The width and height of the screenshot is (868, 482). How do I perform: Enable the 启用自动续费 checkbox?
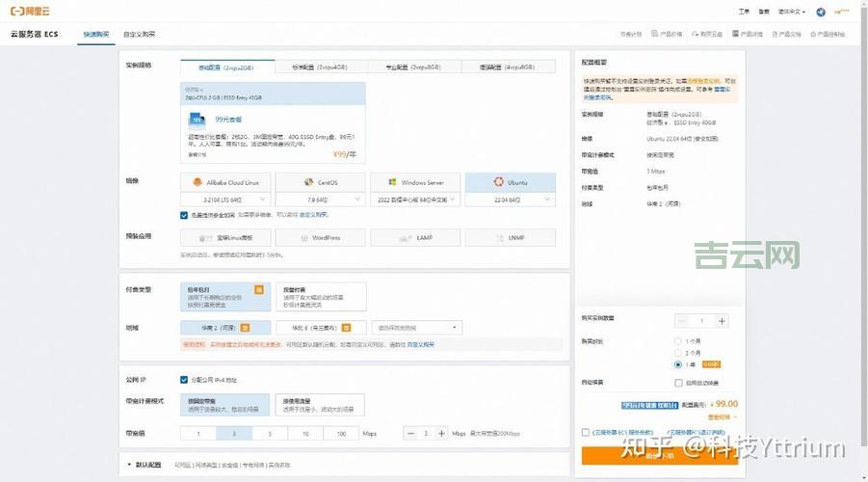tap(678, 383)
